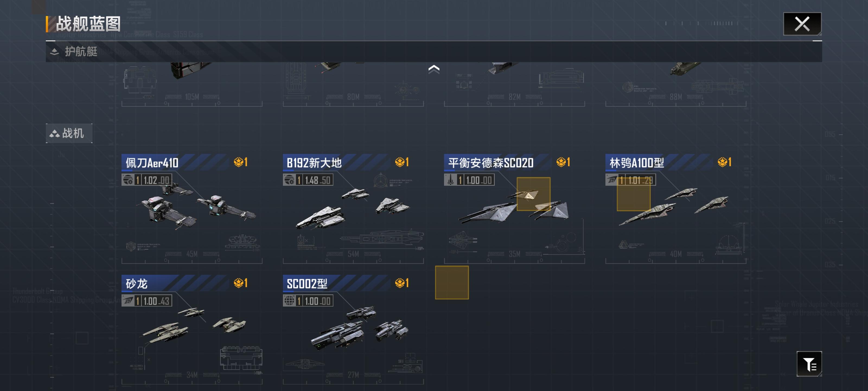Click the 砂龙 blueprint header
The width and height of the screenshot is (868, 391).
[175, 283]
